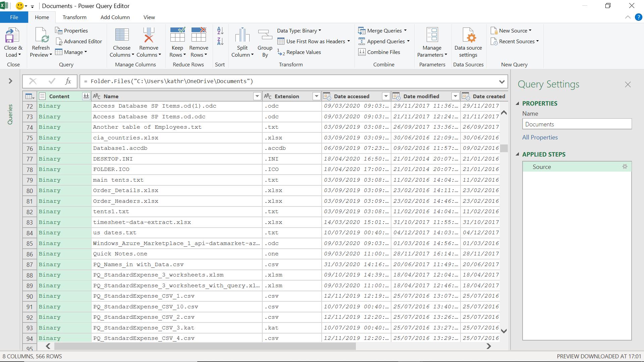Collapse the ribbon
This screenshot has height=362, width=644.
pos(628,17)
